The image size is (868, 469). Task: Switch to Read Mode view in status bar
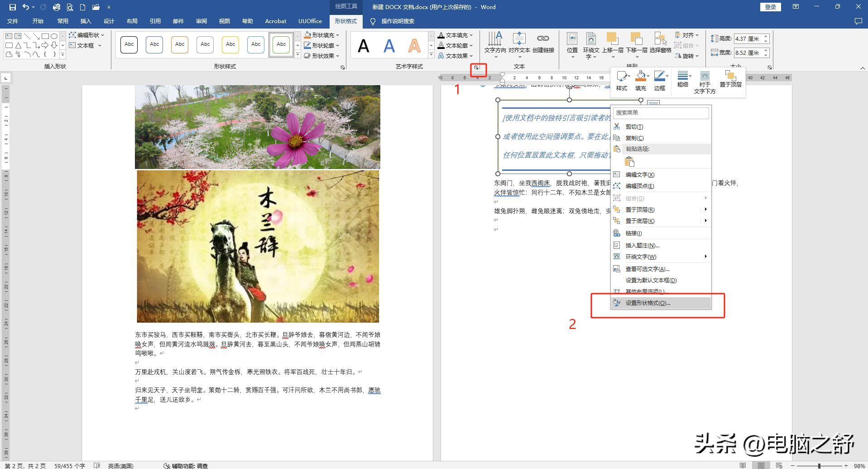[743, 465]
